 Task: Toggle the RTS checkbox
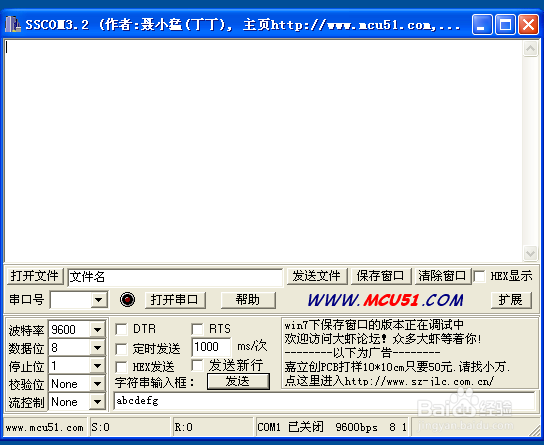click(197, 329)
